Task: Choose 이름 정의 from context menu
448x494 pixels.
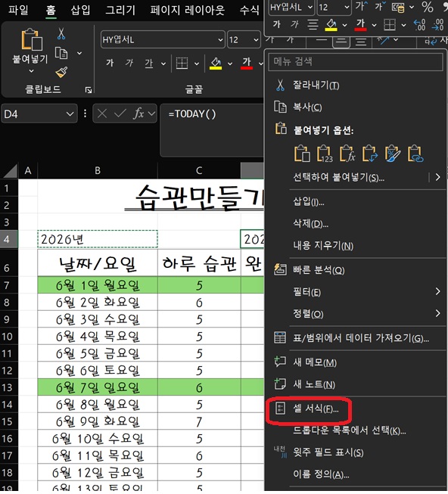Action: pos(321,474)
